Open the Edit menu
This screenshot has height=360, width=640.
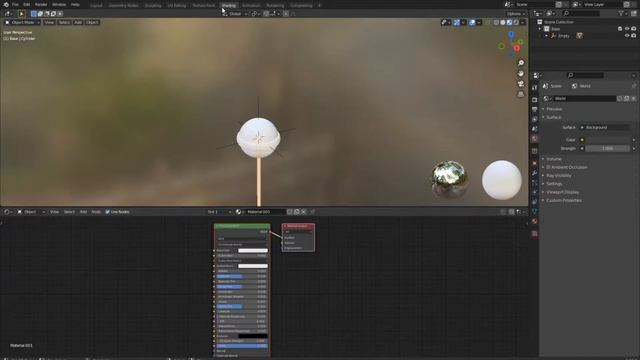click(27, 4)
